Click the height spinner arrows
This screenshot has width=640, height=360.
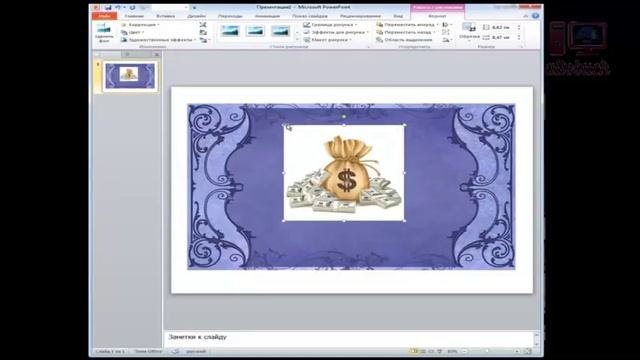point(519,27)
